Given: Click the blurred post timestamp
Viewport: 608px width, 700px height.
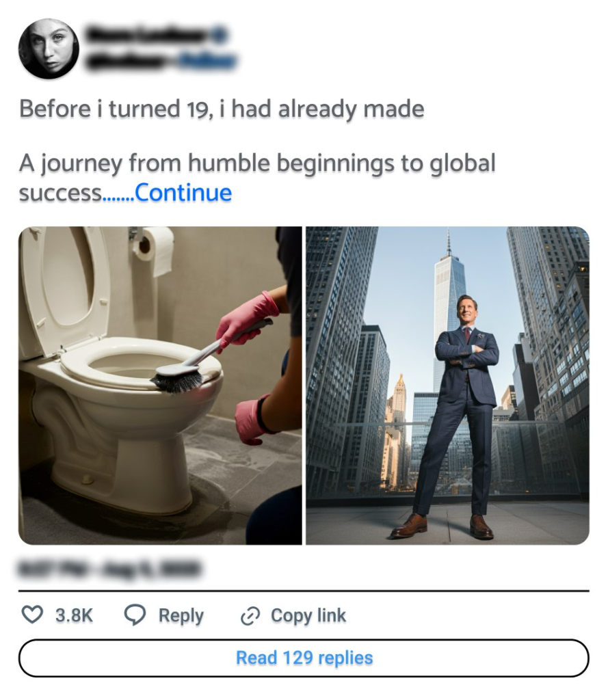Looking at the screenshot, I should coord(110,568).
